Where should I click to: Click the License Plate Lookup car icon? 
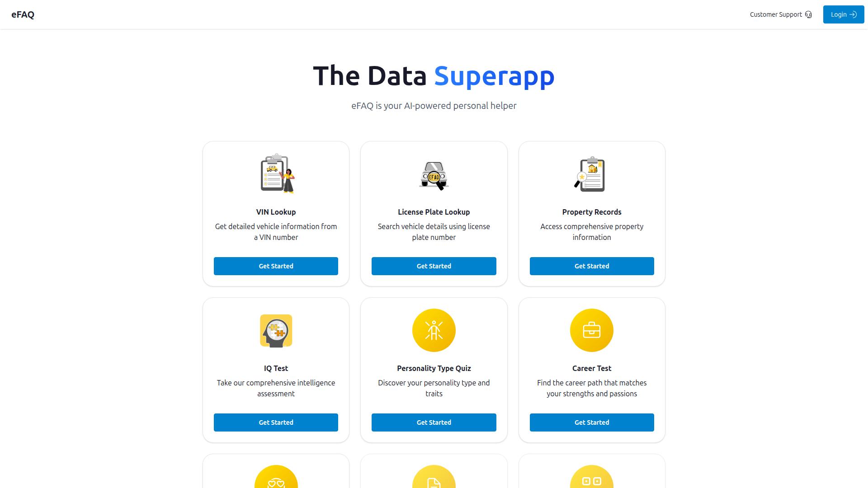point(434,175)
